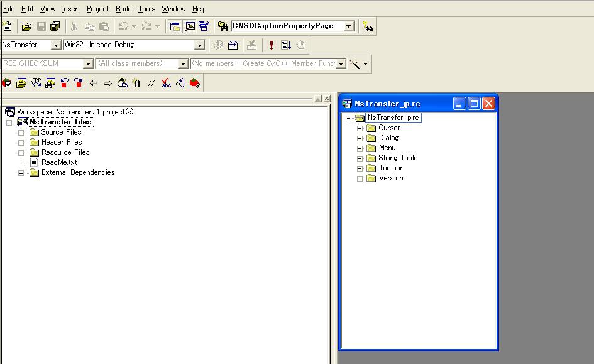Open the Build menu

123,9
